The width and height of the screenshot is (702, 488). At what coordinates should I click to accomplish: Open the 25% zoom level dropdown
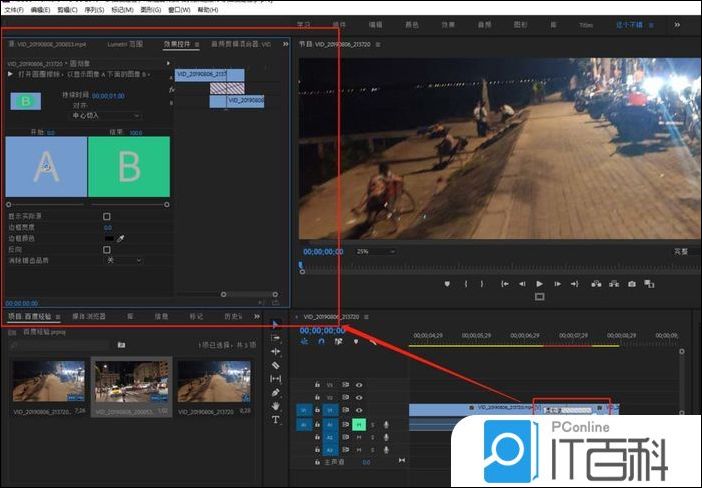(375, 251)
